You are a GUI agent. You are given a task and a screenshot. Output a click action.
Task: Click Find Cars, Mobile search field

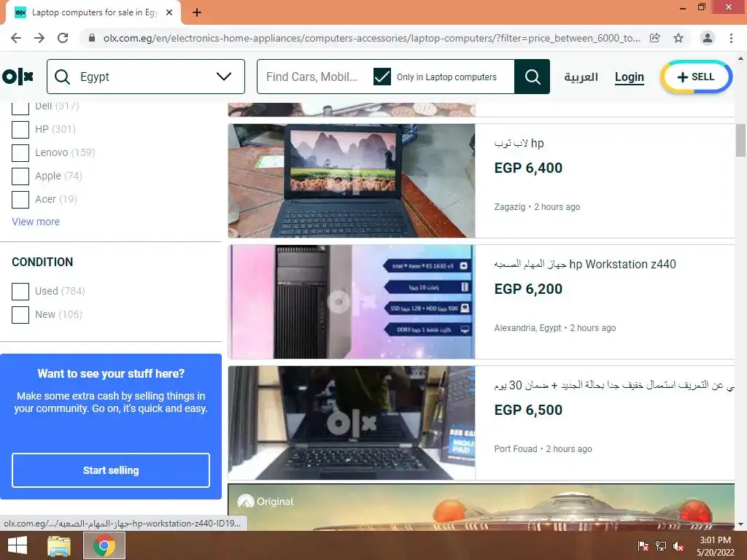(312, 77)
